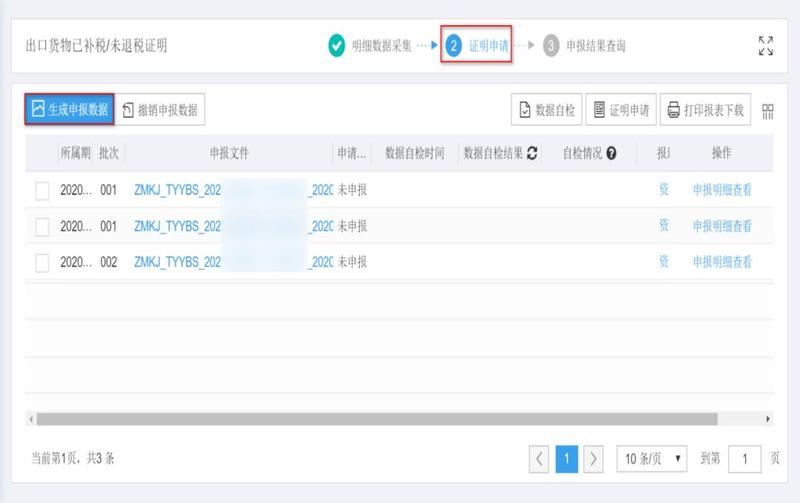Click the help icon next to 自检情况
Image resolution: width=800 pixels, height=503 pixels.
[x=611, y=153]
